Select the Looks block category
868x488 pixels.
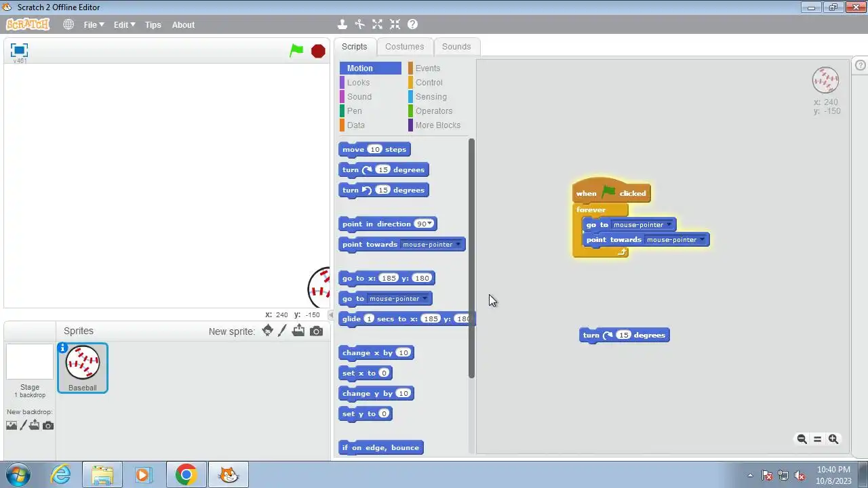pyautogui.click(x=370, y=82)
